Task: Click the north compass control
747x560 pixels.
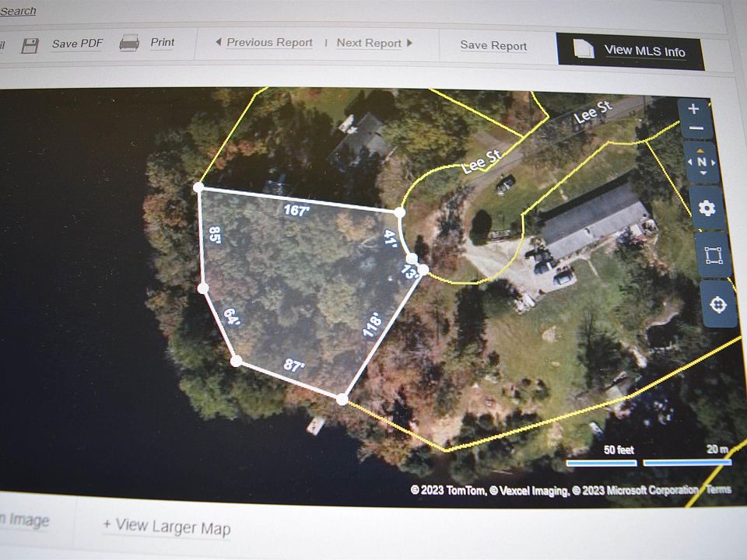Action: click(701, 162)
